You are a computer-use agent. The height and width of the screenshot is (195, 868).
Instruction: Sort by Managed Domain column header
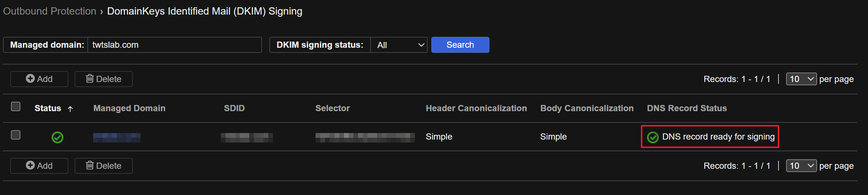click(129, 108)
